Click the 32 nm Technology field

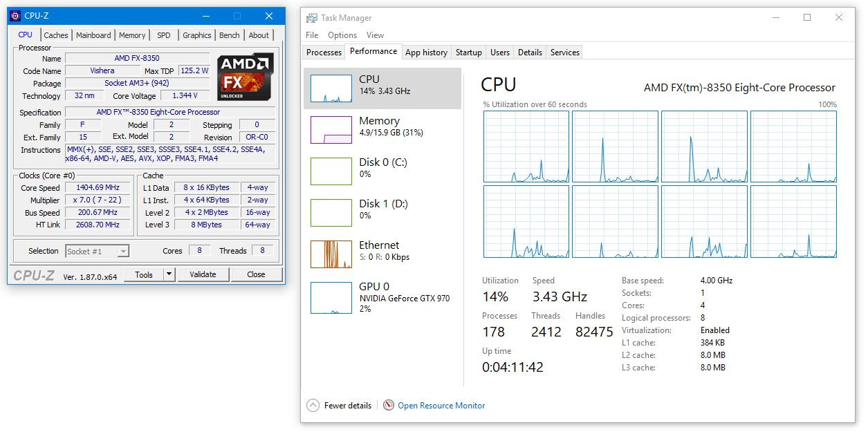84,96
